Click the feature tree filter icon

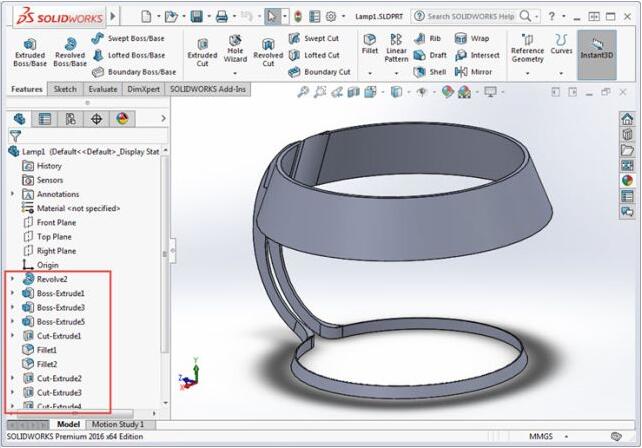[15, 135]
